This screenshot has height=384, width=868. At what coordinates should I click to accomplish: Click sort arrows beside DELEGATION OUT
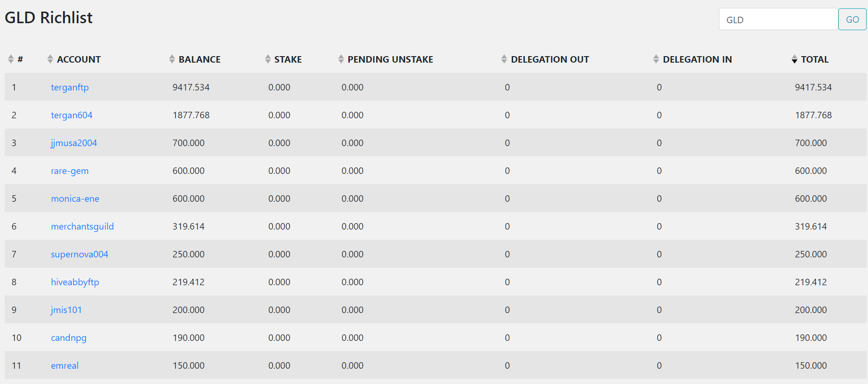(504, 59)
